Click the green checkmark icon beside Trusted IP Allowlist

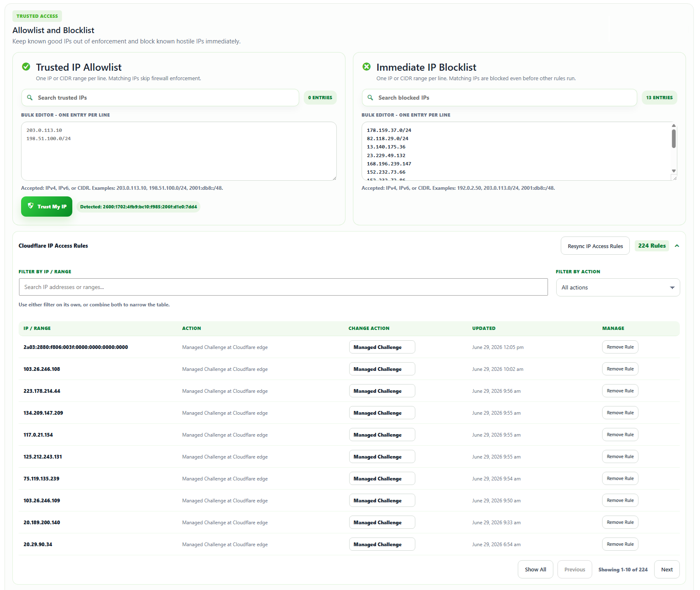coord(26,67)
